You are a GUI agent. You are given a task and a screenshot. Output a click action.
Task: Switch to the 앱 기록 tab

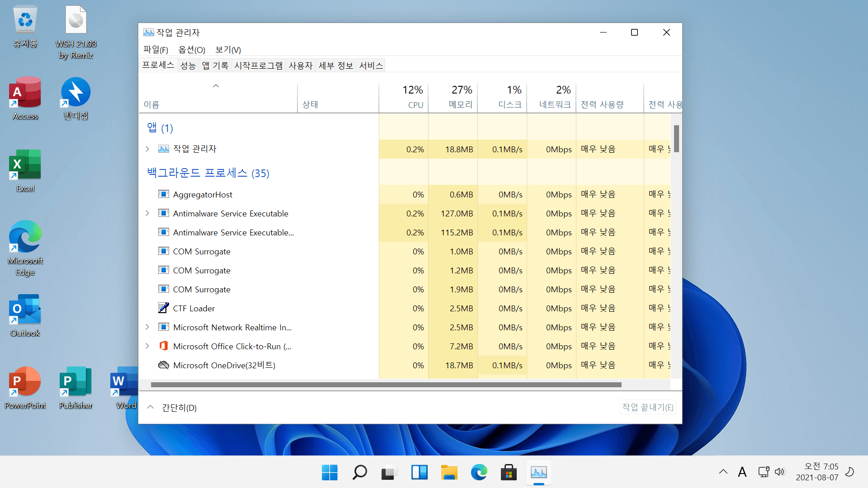click(x=215, y=66)
